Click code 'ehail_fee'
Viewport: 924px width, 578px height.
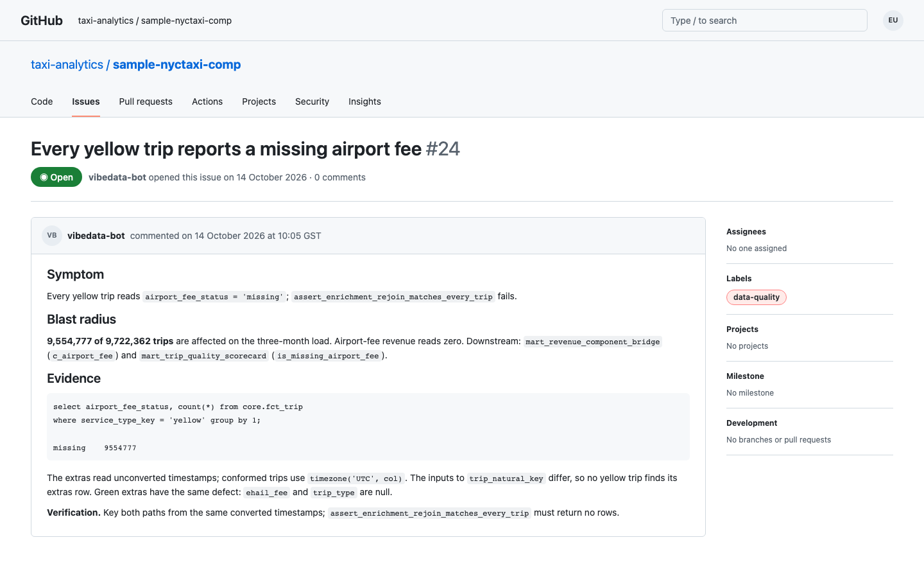click(267, 493)
